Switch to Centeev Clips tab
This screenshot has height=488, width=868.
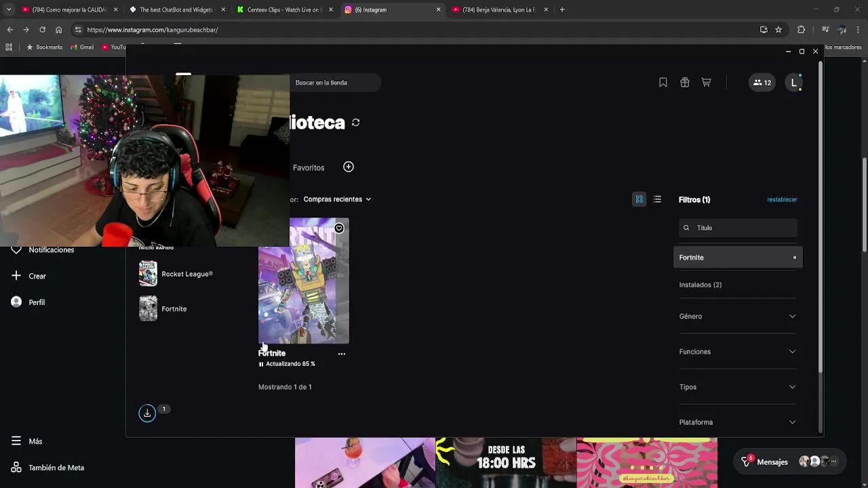coord(283,9)
